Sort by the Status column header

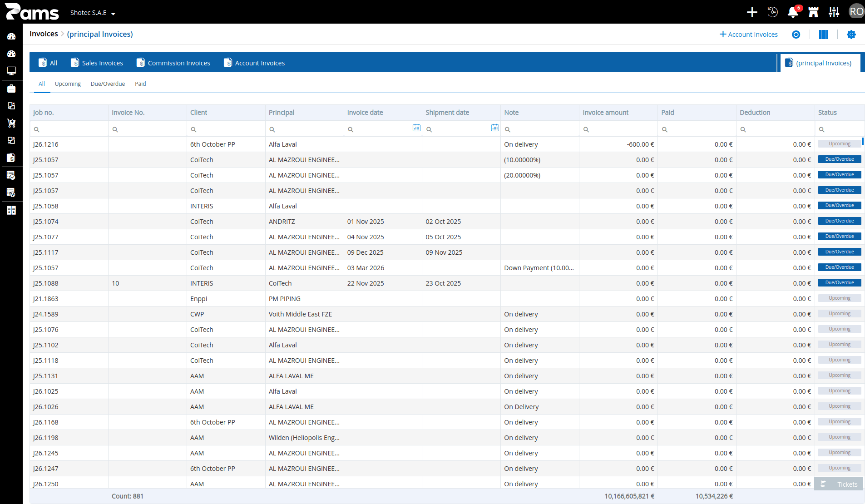(x=840, y=113)
